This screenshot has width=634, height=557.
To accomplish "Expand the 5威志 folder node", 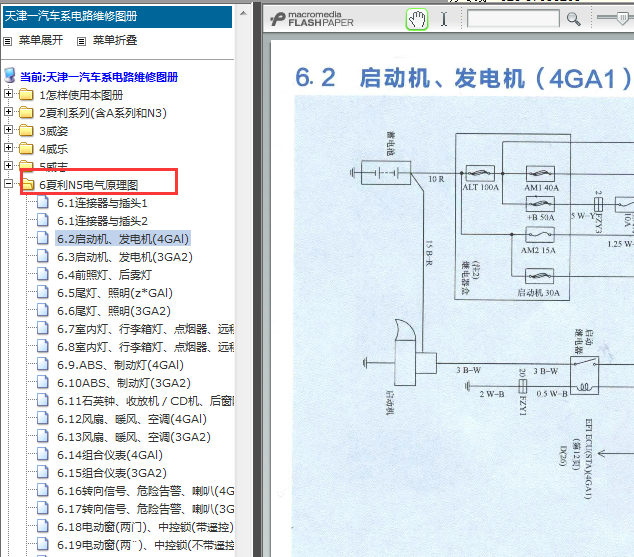I will click(8, 165).
